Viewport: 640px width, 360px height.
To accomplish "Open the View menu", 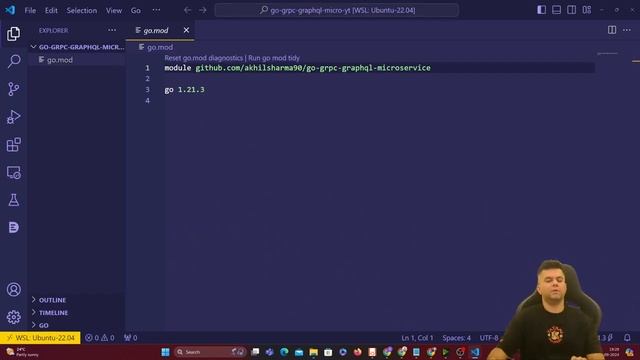I will [x=114, y=10].
